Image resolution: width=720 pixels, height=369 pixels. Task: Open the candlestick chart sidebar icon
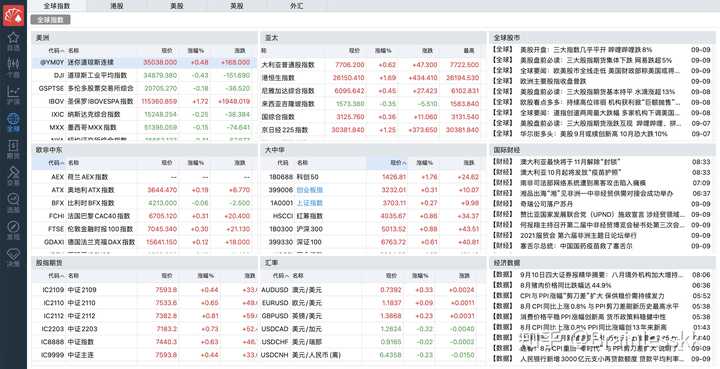(x=13, y=67)
